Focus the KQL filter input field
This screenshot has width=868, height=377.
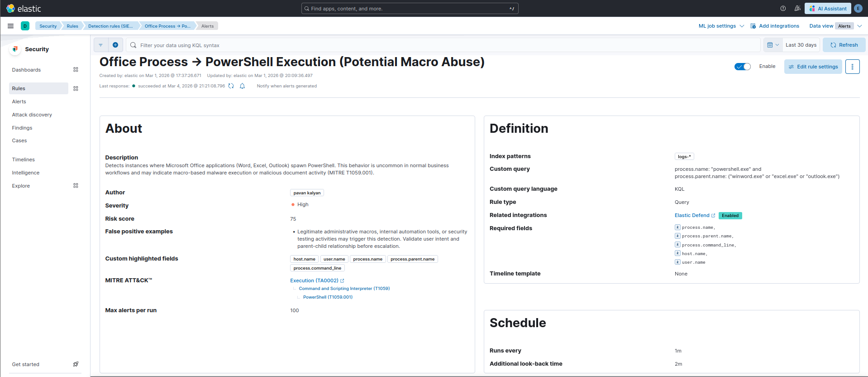pyautogui.click(x=444, y=45)
